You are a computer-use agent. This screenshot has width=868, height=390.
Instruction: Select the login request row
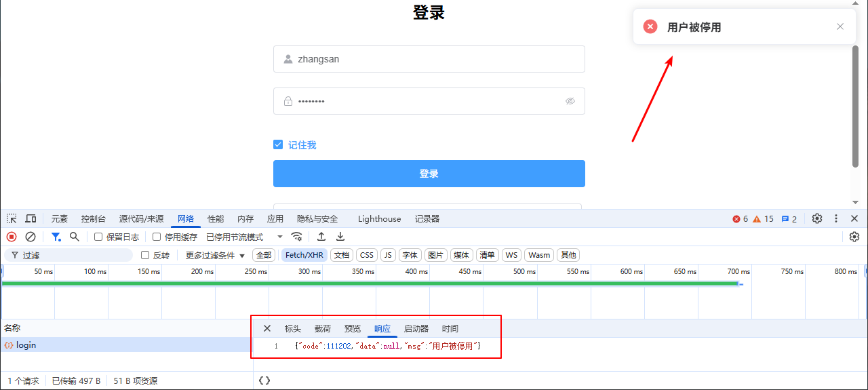click(x=126, y=345)
